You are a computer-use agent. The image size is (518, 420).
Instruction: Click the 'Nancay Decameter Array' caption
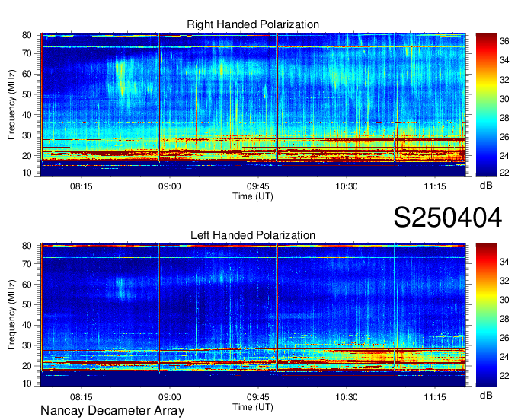click(x=112, y=411)
